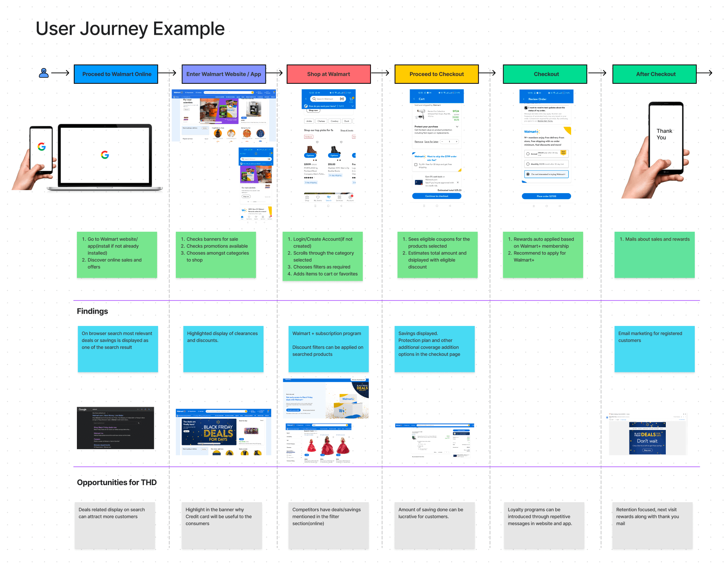Dismiss the Earn 5% cash back card
Image resolution: width=728 pixels, height=567 pixels.
(458, 182)
